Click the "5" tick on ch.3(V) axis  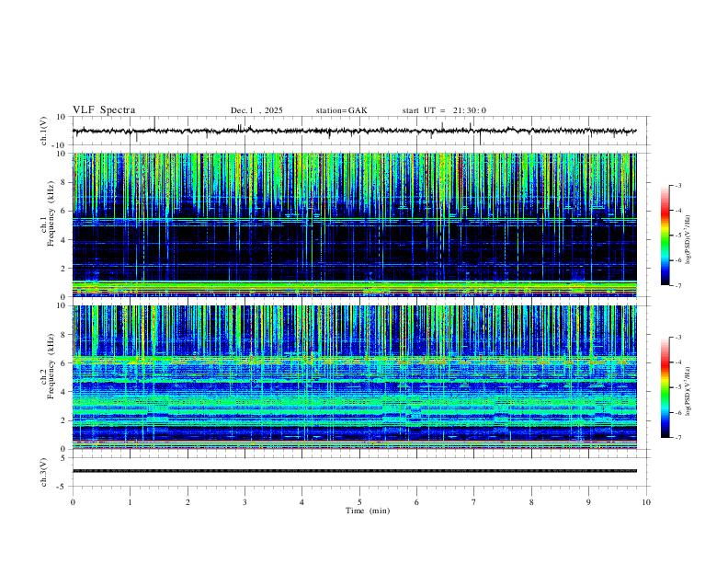click(63, 458)
